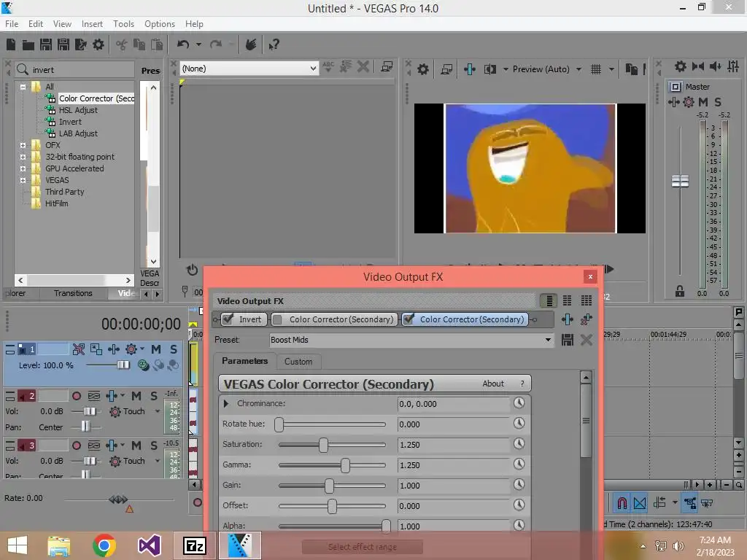Select the Invert plug-in in tree
The height and width of the screenshot is (560, 747).
(70, 122)
